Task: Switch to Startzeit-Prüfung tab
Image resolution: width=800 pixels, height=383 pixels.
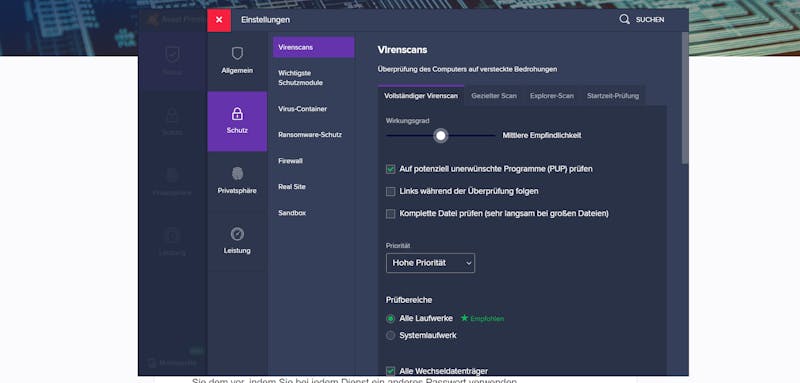Action: 613,96
